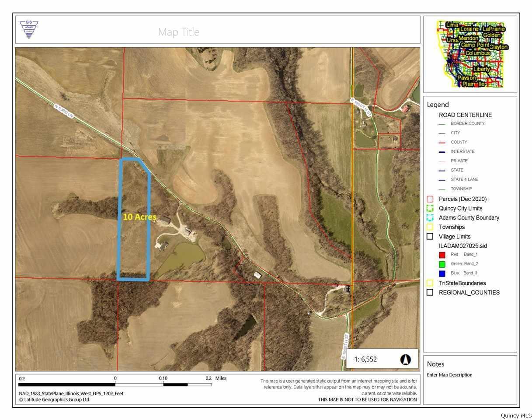
Task: Click the Map Title placeholder text
Action: [178, 32]
